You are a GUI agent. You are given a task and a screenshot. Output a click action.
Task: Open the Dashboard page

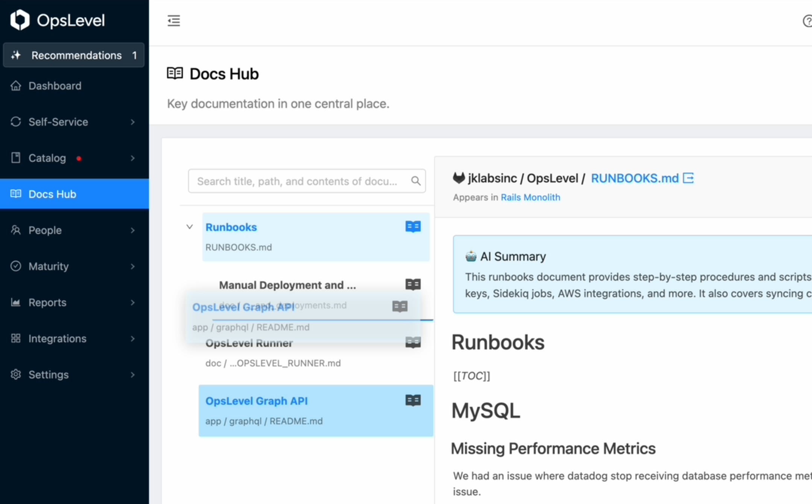click(x=55, y=86)
